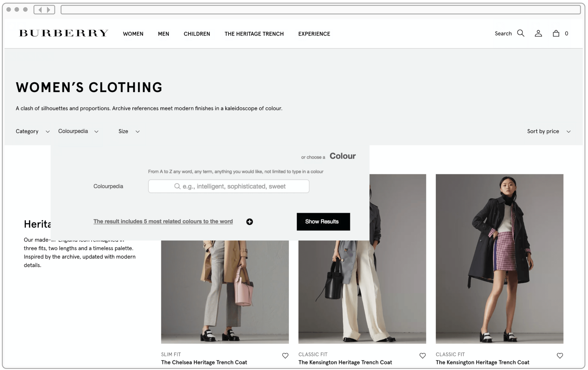Select the magnifier inside the Colourpedia search box
This screenshot has width=588, height=370.
(x=177, y=186)
